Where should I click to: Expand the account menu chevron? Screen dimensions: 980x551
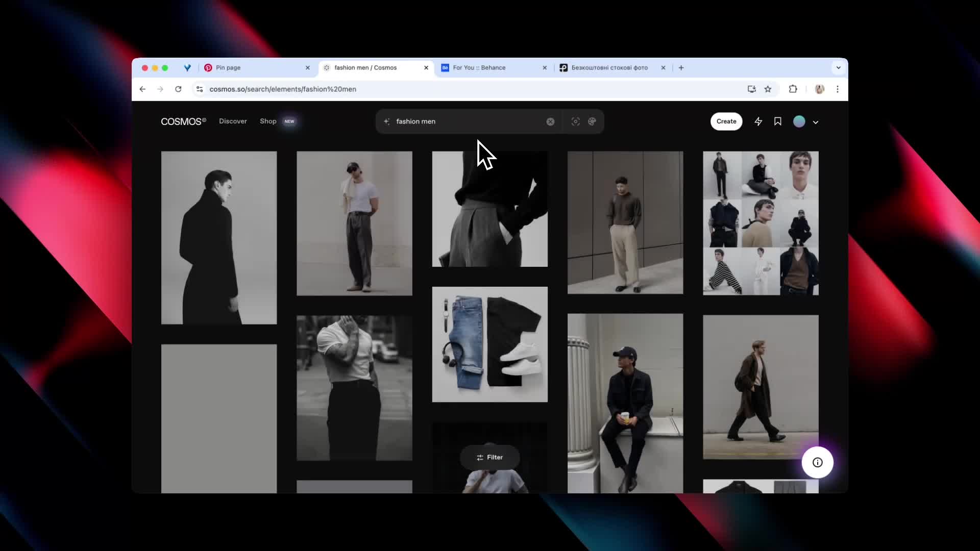click(x=816, y=122)
